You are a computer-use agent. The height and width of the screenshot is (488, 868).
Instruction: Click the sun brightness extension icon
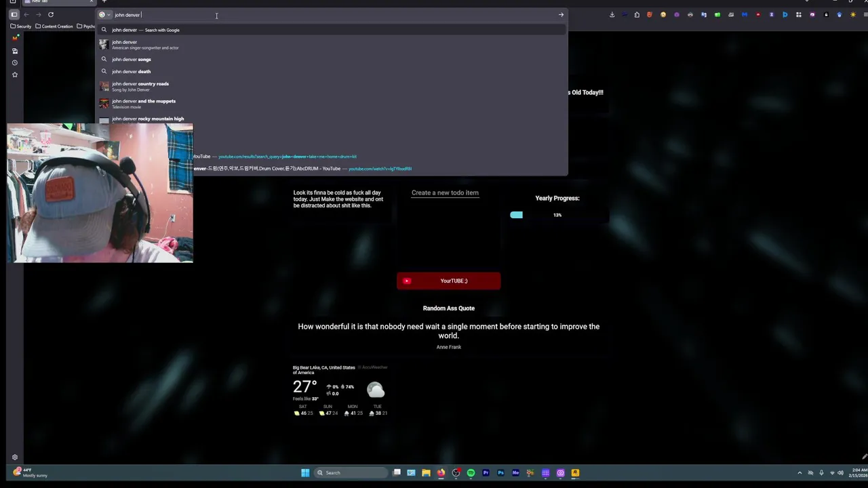click(853, 14)
